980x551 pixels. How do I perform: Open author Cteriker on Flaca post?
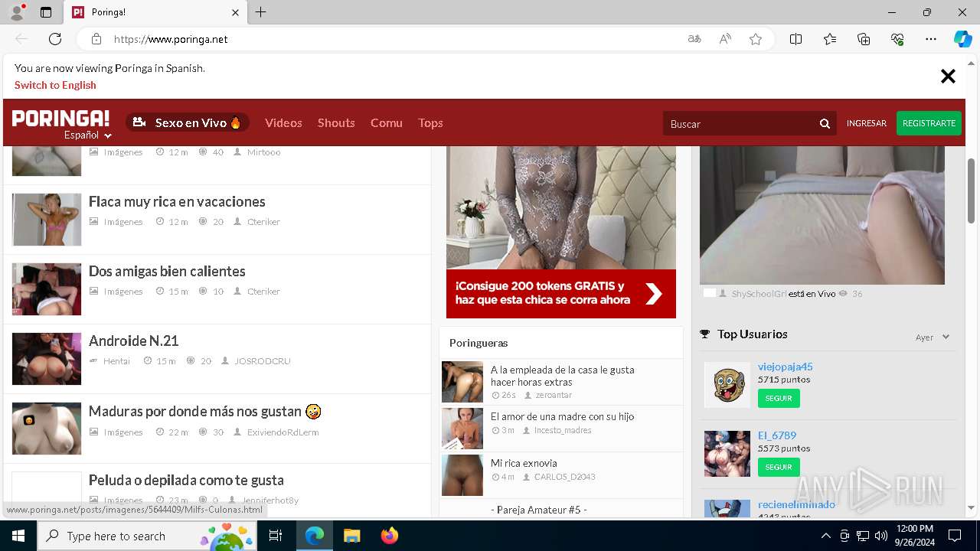coord(263,222)
